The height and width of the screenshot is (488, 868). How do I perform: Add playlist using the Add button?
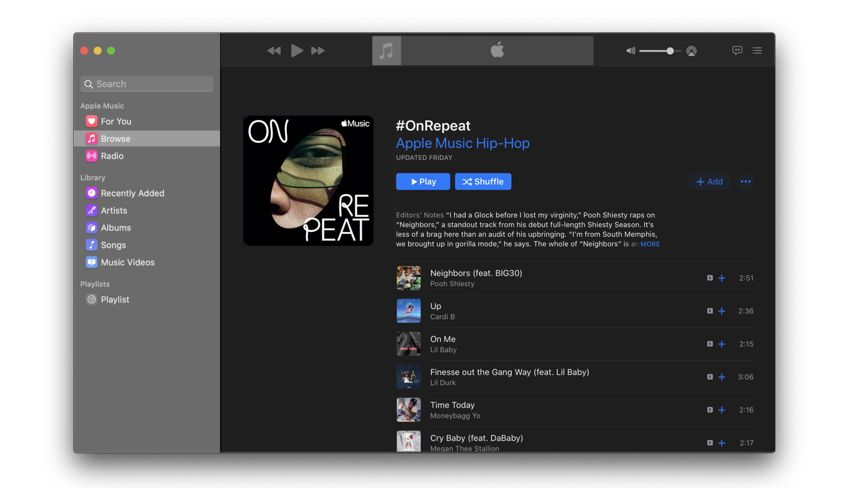709,182
